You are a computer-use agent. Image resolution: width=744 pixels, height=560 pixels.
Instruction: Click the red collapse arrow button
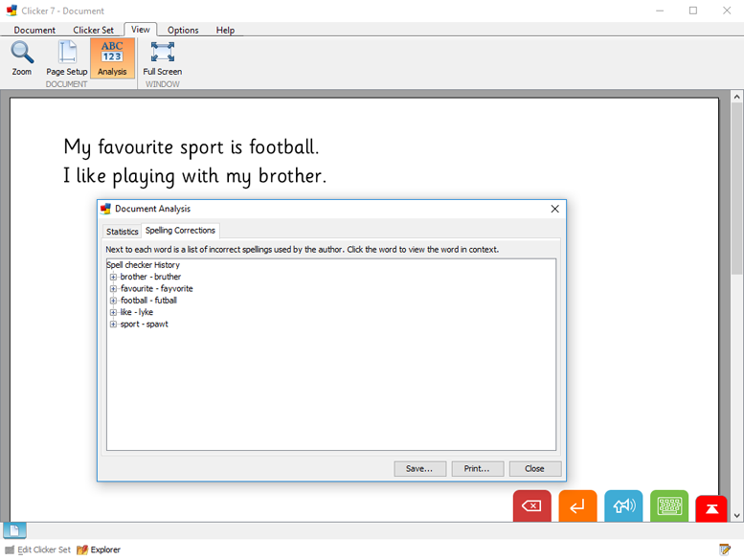(x=711, y=508)
